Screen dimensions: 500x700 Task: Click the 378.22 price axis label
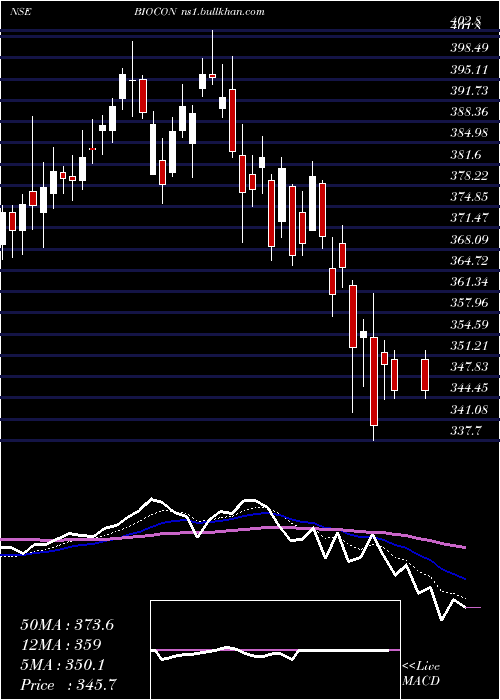[x=469, y=175]
